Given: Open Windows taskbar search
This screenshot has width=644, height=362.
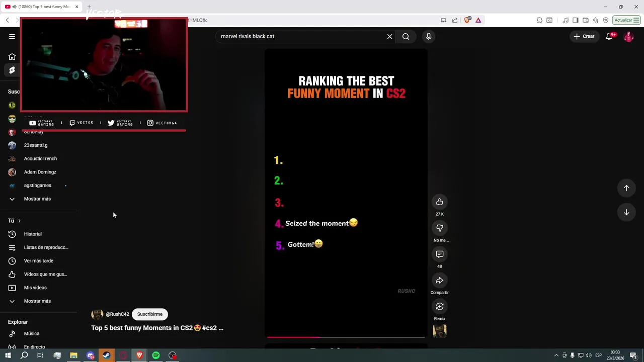Looking at the screenshot, I should pyautogui.click(x=24, y=355).
